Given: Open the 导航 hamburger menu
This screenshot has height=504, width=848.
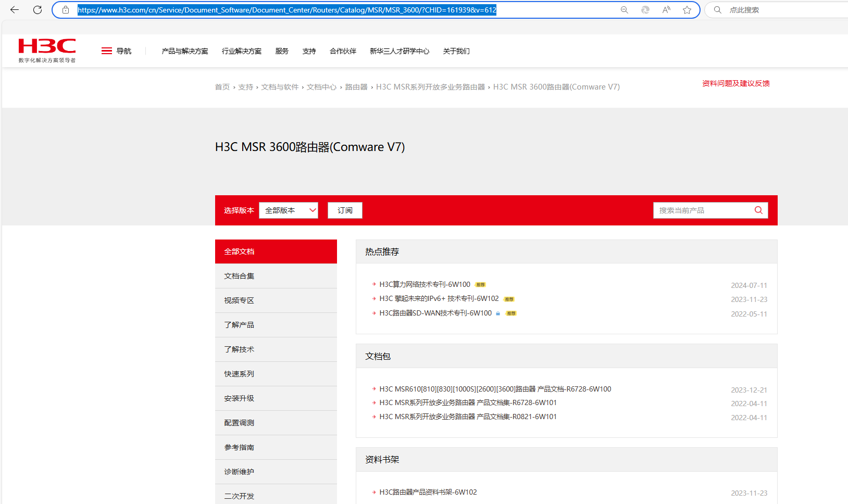Looking at the screenshot, I should [x=116, y=51].
